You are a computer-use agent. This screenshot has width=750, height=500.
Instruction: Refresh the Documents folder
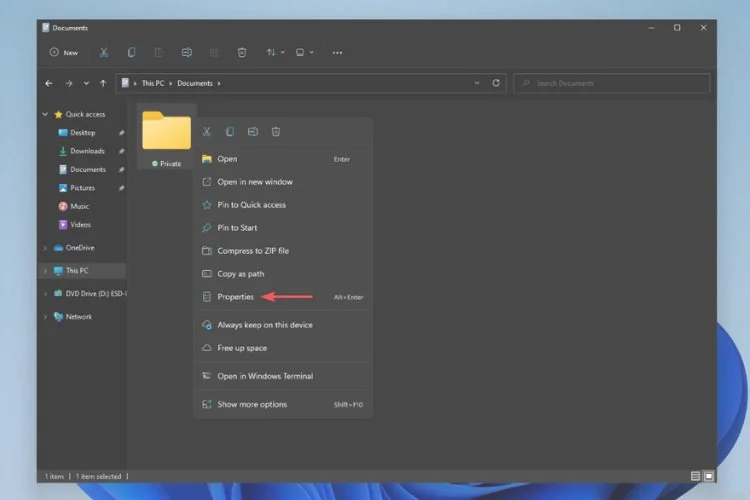click(x=496, y=83)
